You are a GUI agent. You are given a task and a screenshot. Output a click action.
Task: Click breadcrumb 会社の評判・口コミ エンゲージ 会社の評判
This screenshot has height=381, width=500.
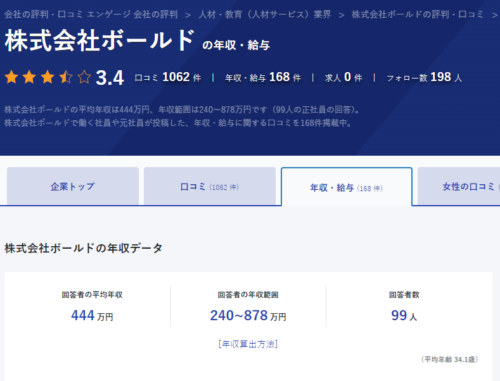pyautogui.click(x=91, y=14)
